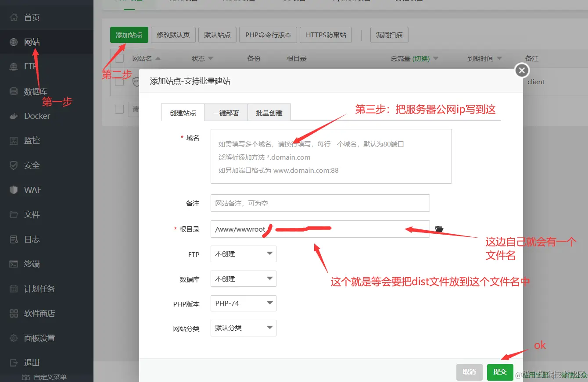Click the PHP命令行版本 button
This screenshot has height=382, width=588.
click(268, 35)
